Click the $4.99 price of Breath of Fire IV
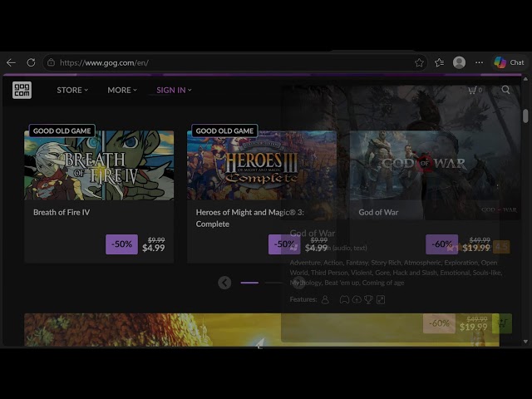The width and height of the screenshot is (532, 399). [154, 248]
